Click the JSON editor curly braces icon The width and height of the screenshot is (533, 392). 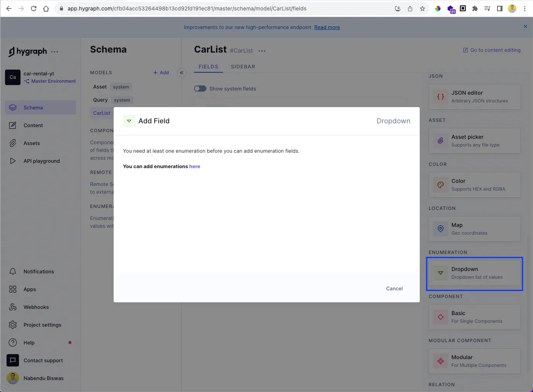pos(441,97)
